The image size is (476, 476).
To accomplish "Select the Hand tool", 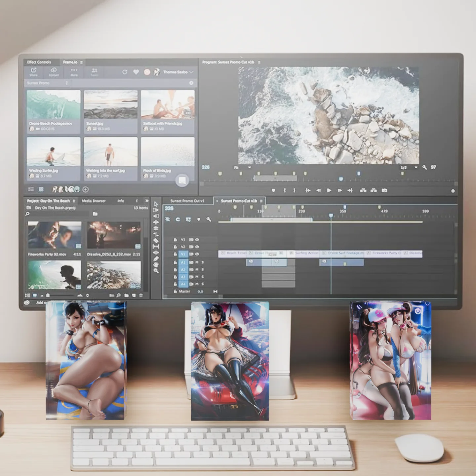I will 156,264.
